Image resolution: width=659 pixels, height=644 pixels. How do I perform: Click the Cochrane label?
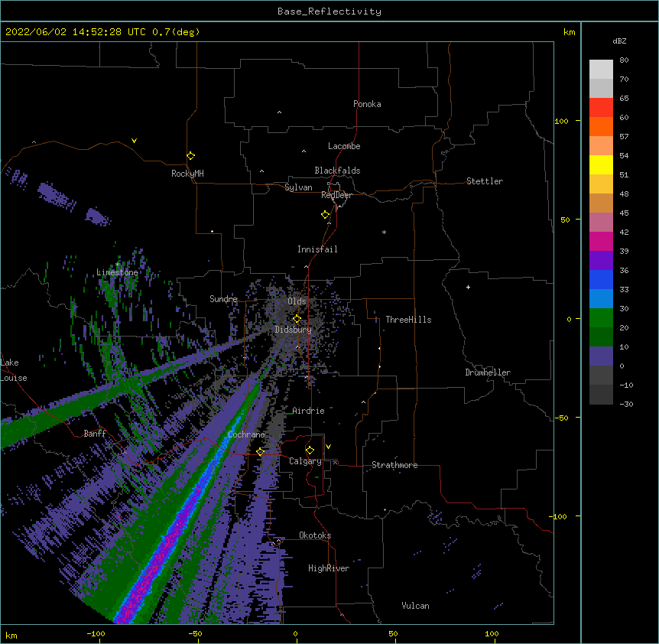pyautogui.click(x=246, y=434)
